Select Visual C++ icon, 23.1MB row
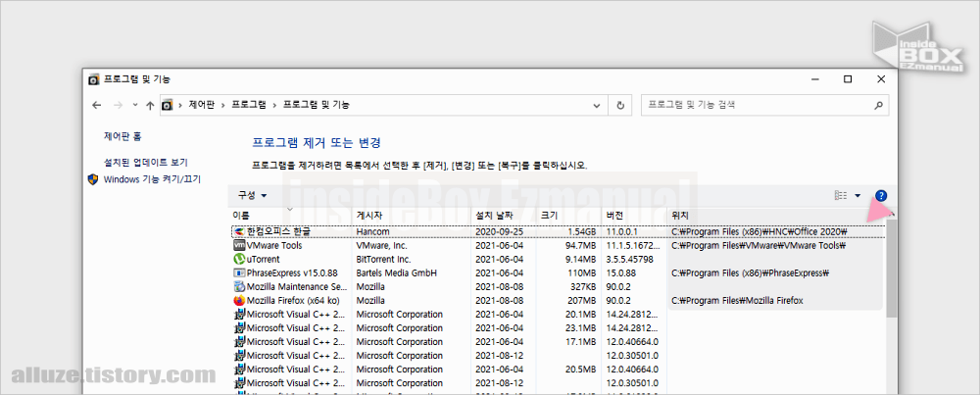980x395 pixels. coord(239,328)
